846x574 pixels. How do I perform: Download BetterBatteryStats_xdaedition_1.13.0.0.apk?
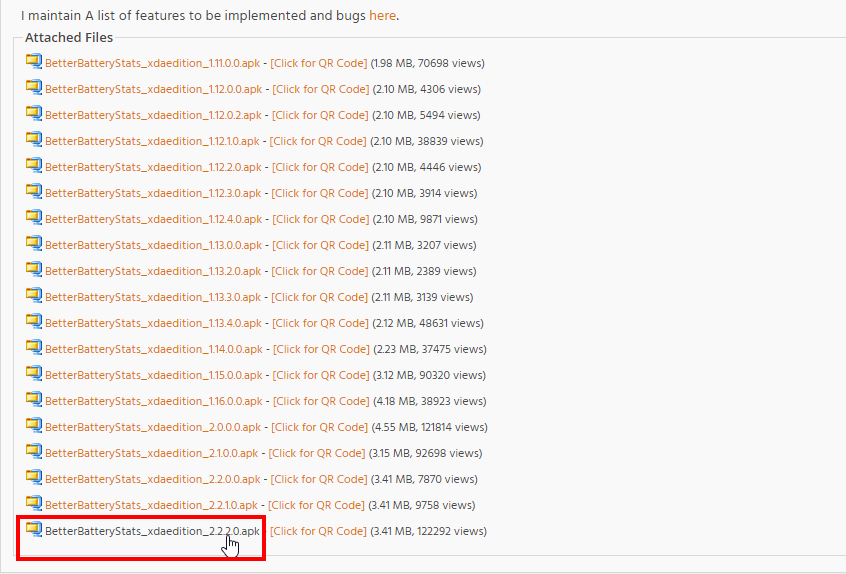[x=154, y=245]
